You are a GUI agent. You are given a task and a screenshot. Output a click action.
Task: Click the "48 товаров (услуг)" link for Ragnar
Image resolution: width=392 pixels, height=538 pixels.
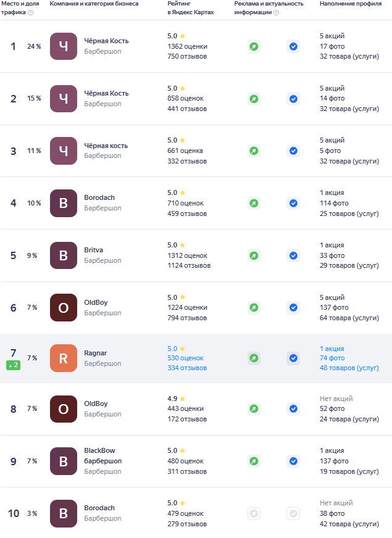349,368
